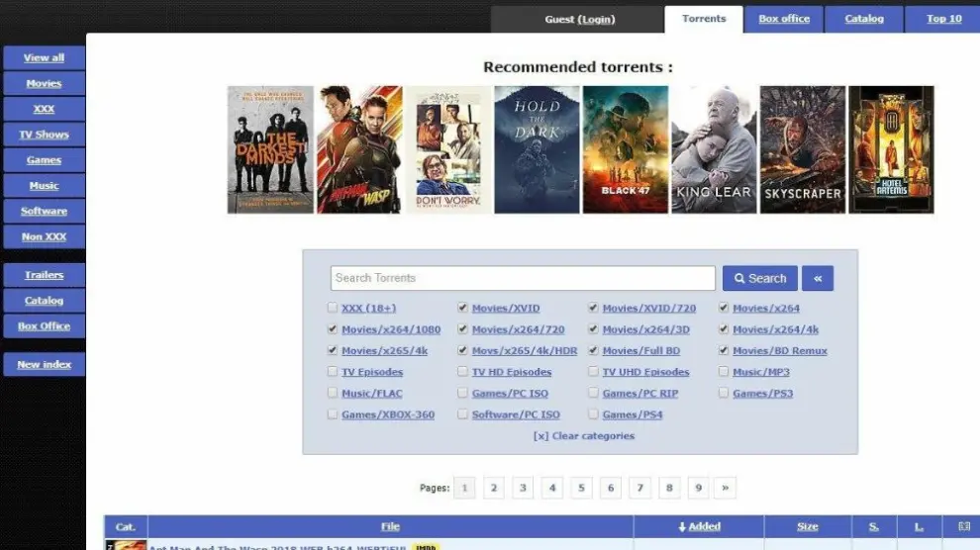Check the Games/PS4 checkbox
The image size is (980, 550).
click(x=594, y=414)
